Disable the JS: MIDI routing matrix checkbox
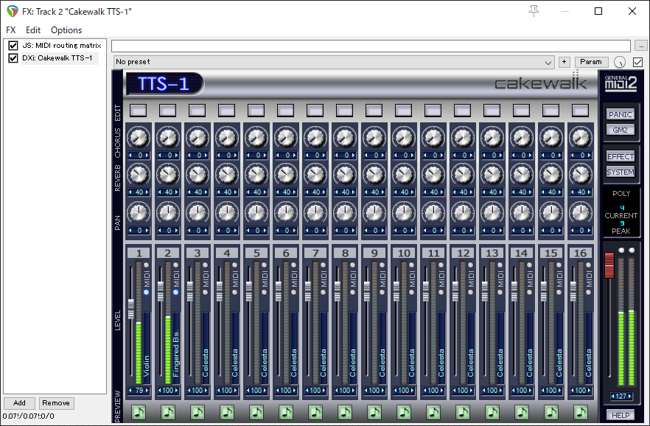 pyautogui.click(x=13, y=45)
